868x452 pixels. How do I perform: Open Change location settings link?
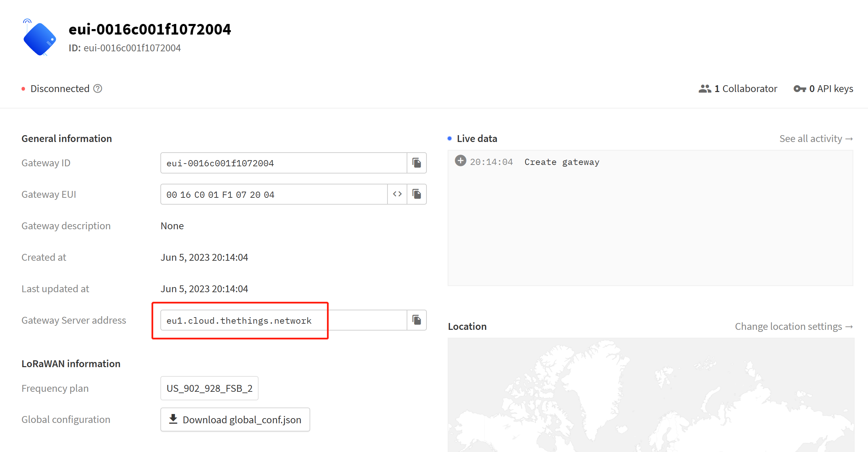[x=794, y=326]
